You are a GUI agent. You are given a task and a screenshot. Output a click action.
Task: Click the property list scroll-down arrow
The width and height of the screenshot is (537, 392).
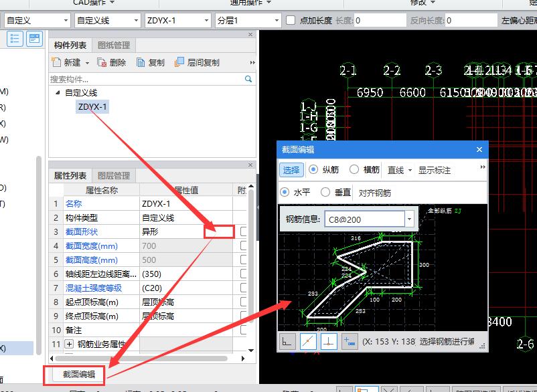point(251,351)
